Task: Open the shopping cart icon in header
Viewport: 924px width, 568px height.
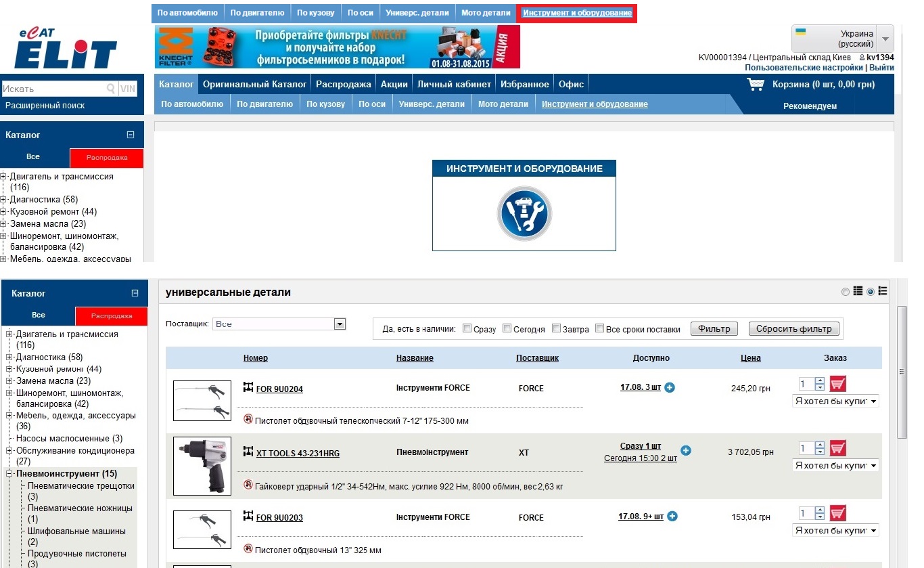Action: tap(755, 85)
